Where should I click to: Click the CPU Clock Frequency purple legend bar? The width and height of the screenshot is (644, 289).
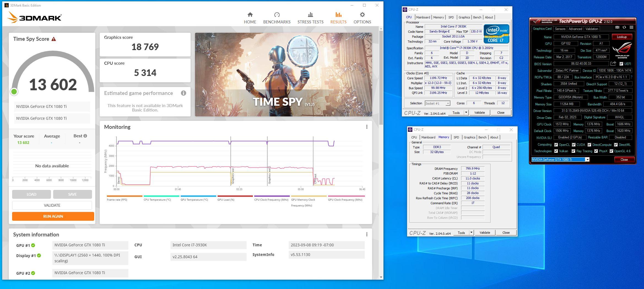[272, 196]
